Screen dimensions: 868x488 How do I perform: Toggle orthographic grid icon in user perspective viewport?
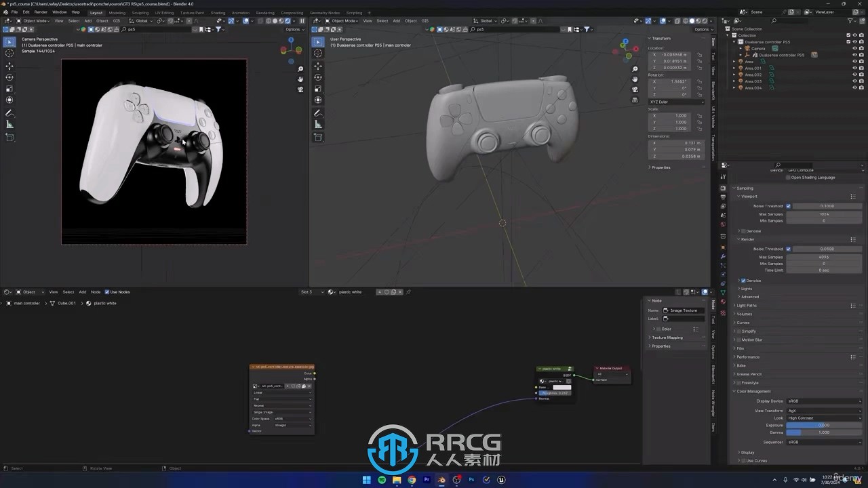coord(635,100)
